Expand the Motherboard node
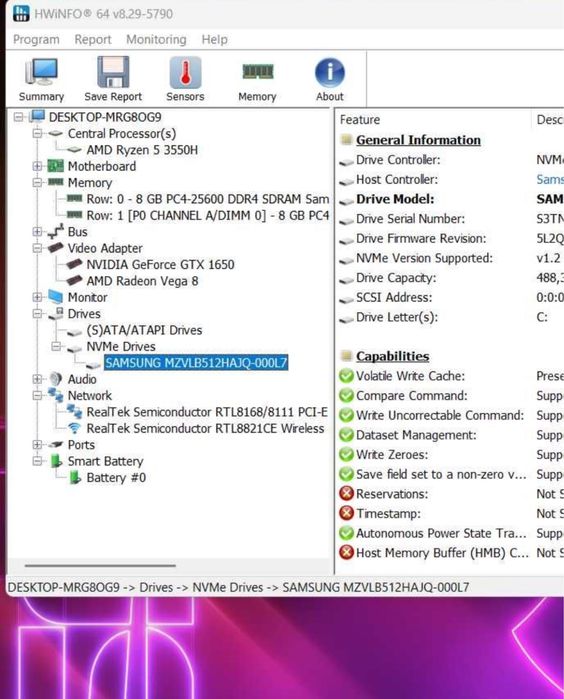The image size is (564, 699). pos(37,166)
